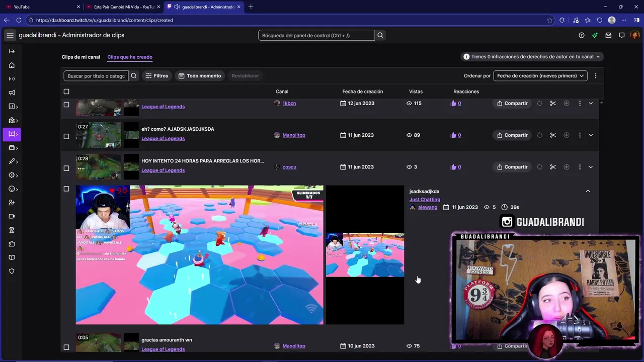The width and height of the screenshot is (644, 362).
Task: Open the hamburger navigation menu
Action: [x=10, y=35]
